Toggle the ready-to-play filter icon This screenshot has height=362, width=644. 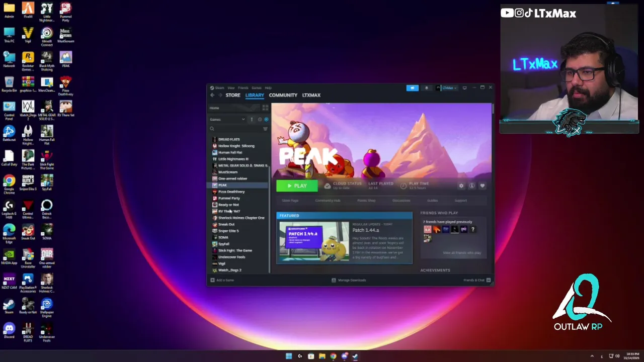click(x=266, y=120)
